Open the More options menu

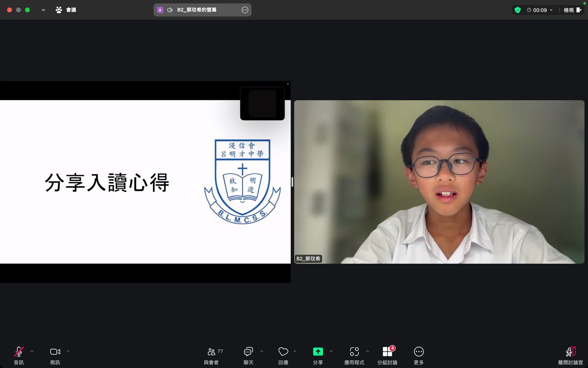pos(419,356)
